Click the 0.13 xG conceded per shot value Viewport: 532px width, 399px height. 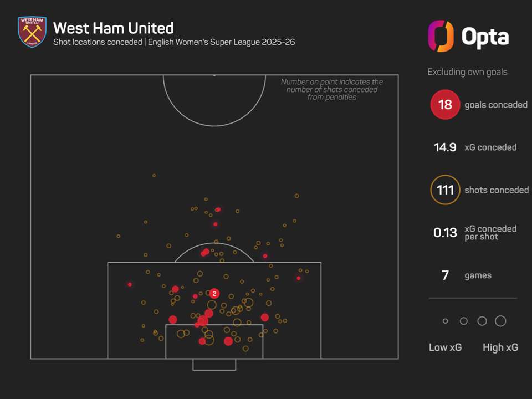[x=445, y=233]
